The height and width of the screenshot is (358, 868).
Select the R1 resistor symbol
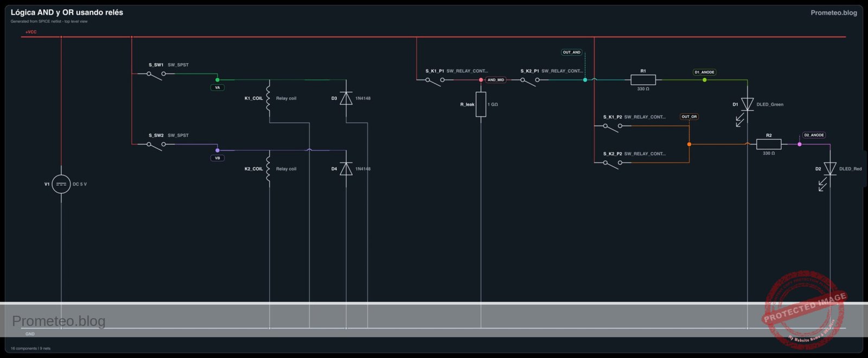click(643, 80)
